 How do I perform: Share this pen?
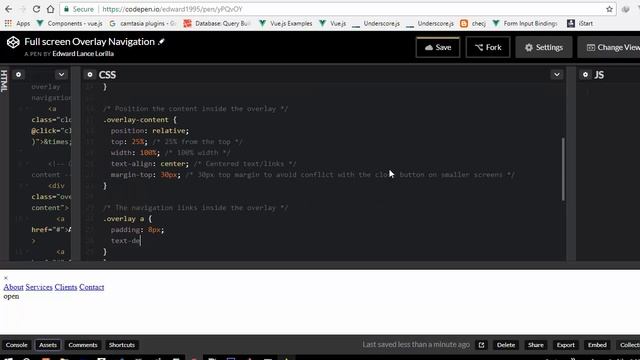pos(536,345)
